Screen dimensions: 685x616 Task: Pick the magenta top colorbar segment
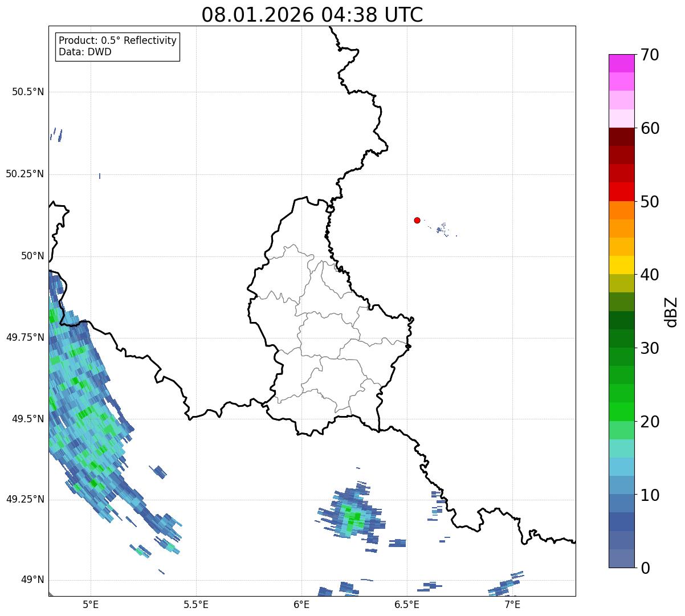click(621, 63)
